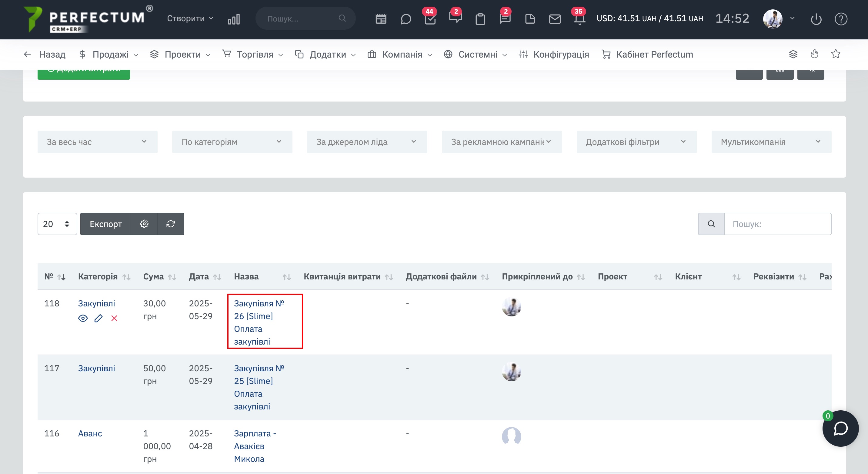The height and width of the screenshot is (474, 868).
Task: Delete expense 118 with red cross
Action: pyautogui.click(x=114, y=318)
